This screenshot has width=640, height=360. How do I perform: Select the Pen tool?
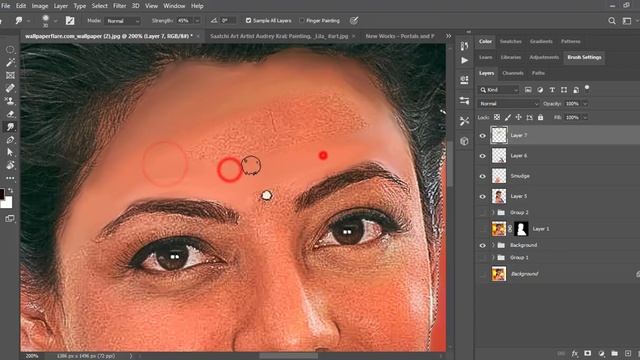10,140
